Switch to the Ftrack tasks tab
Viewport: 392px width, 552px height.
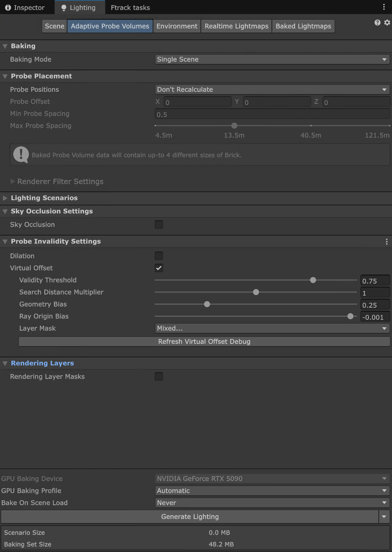(130, 7)
